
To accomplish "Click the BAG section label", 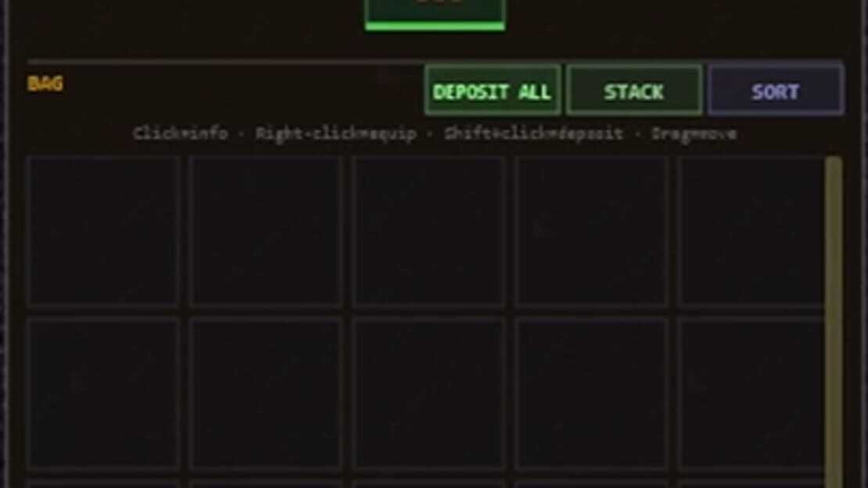I will (45, 84).
